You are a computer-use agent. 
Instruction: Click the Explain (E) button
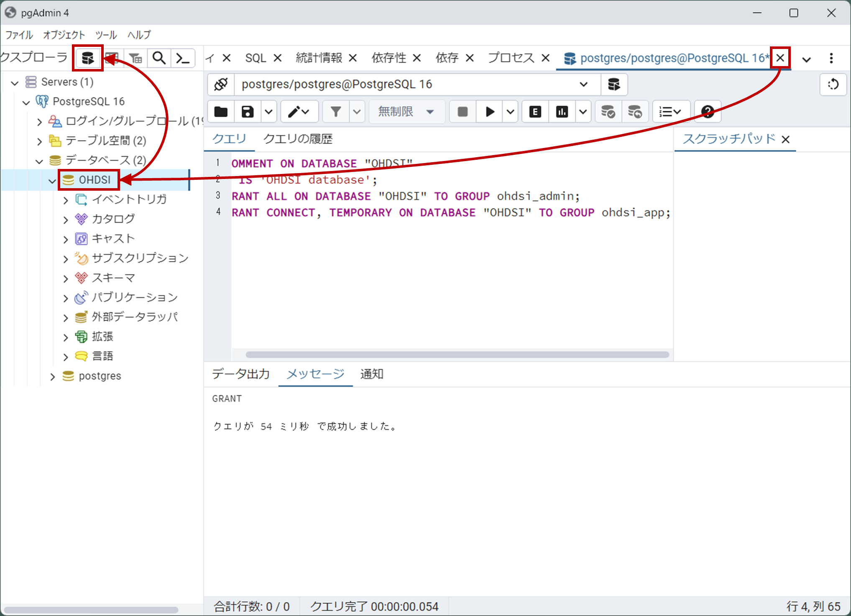535,112
